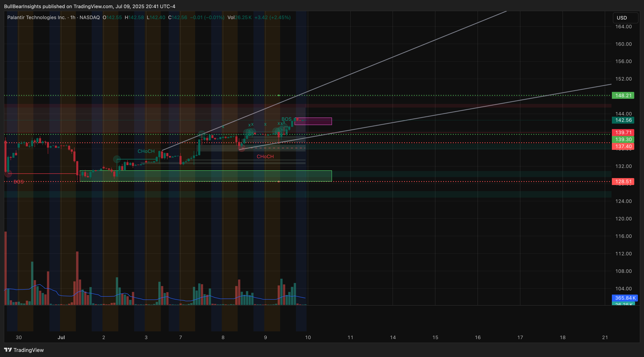Click the 365.84K volume average label

pos(625,298)
